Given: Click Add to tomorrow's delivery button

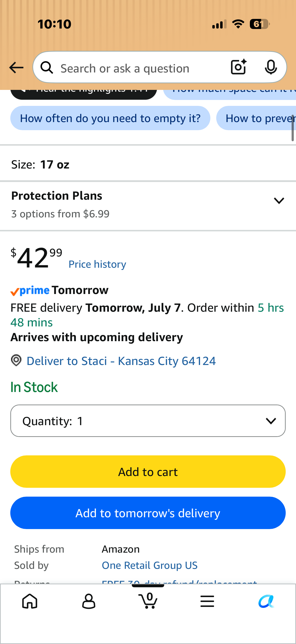Looking at the screenshot, I should coord(148,513).
